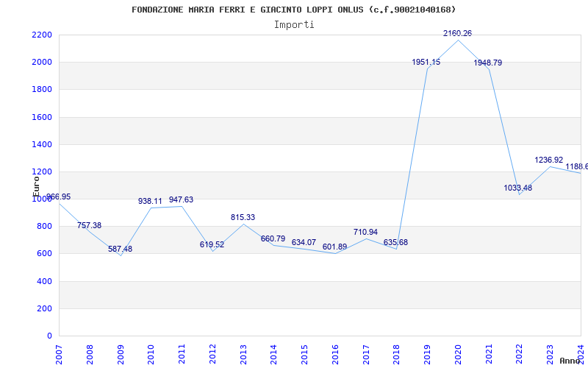Image resolution: width=588 pixels, height=368 pixels.
Task: Click the Anno x-axis title
Action: pyautogui.click(x=569, y=361)
